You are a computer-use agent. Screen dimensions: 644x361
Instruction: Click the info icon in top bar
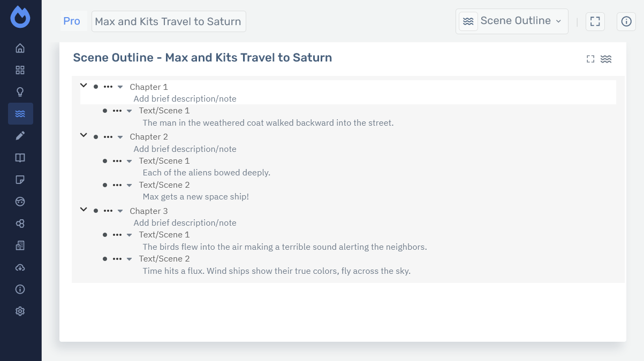pyautogui.click(x=626, y=21)
